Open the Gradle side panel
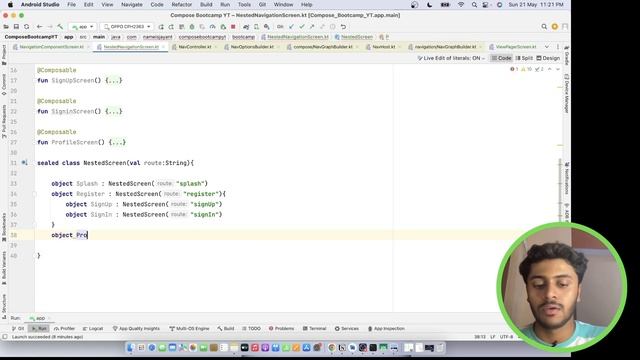Screen dimensions: 640x360 567,56
